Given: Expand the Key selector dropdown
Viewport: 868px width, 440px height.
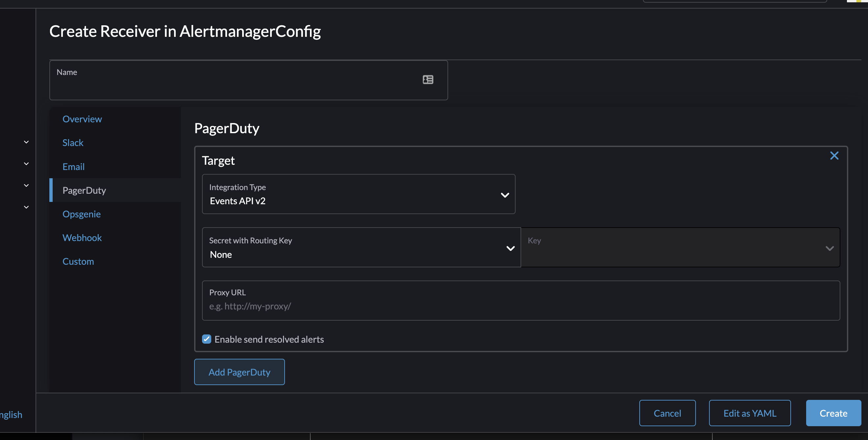Looking at the screenshot, I should point(830,248).
